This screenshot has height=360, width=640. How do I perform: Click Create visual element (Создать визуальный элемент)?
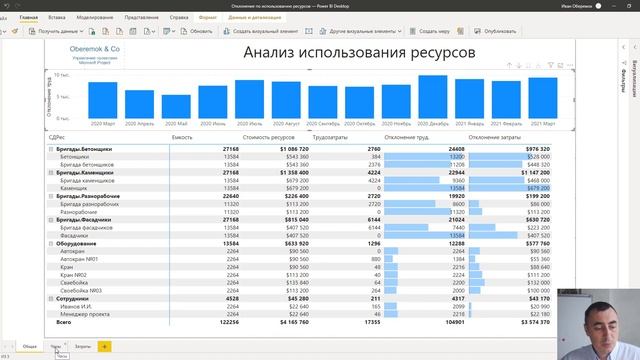(x=260, y=31)
